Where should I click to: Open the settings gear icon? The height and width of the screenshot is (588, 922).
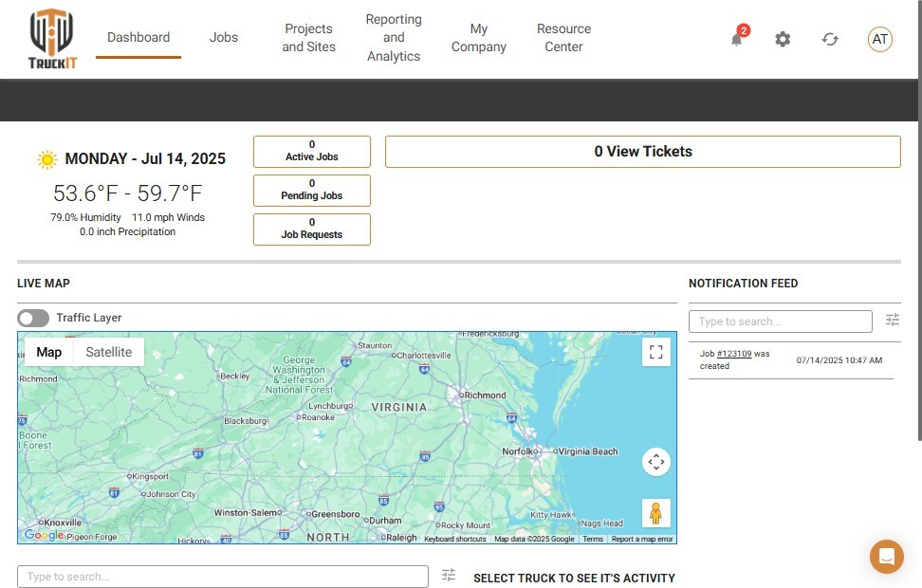pos(783,40)
